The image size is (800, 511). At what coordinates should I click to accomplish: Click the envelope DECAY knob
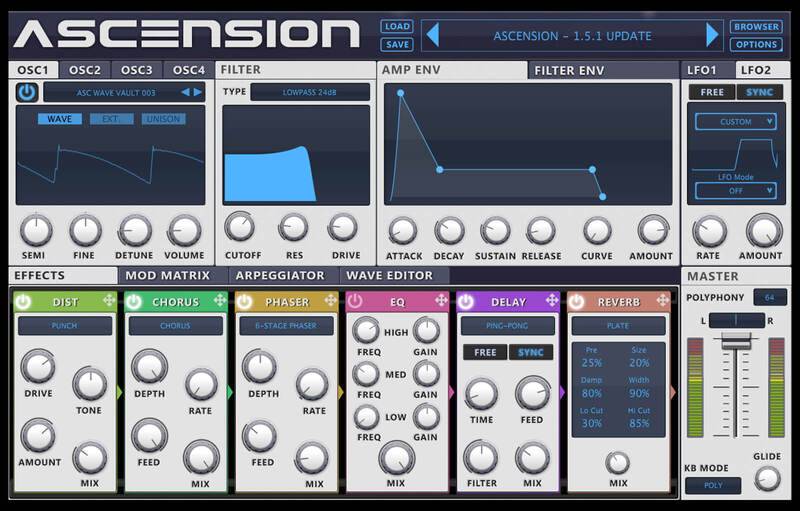tap(449, 231)
